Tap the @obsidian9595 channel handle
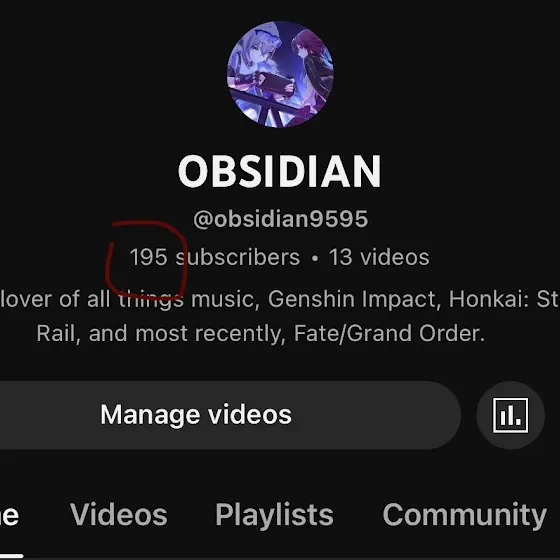The width and height of the screenshot is (560, 560). [x=280, y=219]
